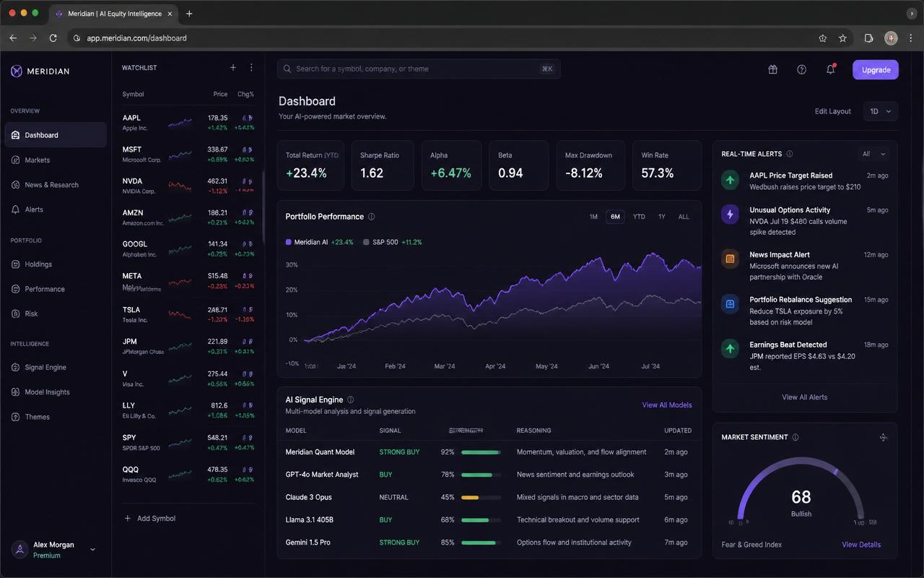Click the Max Drawdown card

(x=590, y=165)
